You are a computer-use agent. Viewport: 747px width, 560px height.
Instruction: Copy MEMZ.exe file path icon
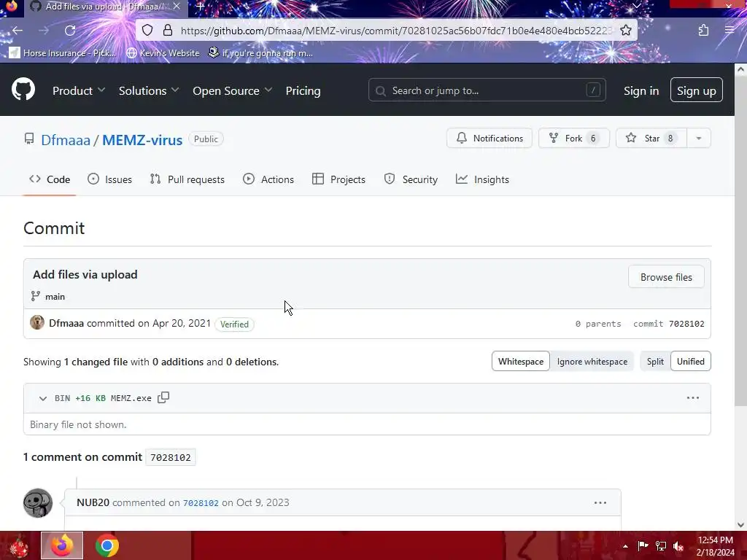point(163,397)
